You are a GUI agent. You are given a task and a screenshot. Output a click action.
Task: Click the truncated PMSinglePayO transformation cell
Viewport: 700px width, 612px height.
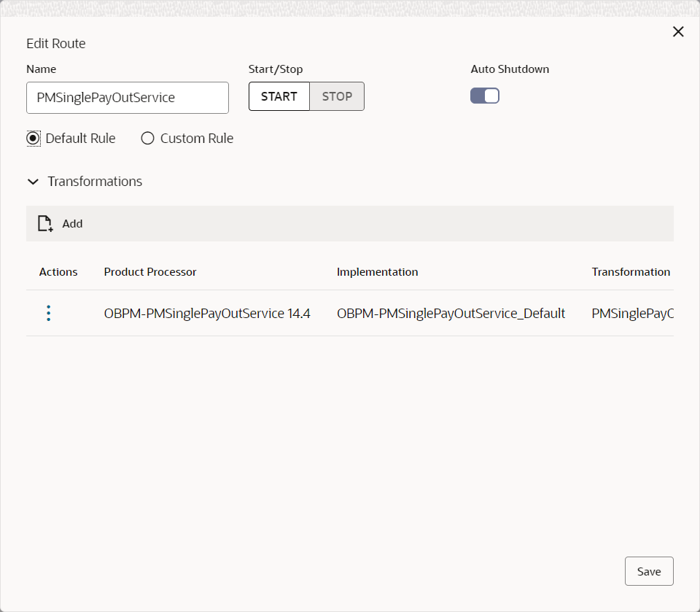coord(633,314)
